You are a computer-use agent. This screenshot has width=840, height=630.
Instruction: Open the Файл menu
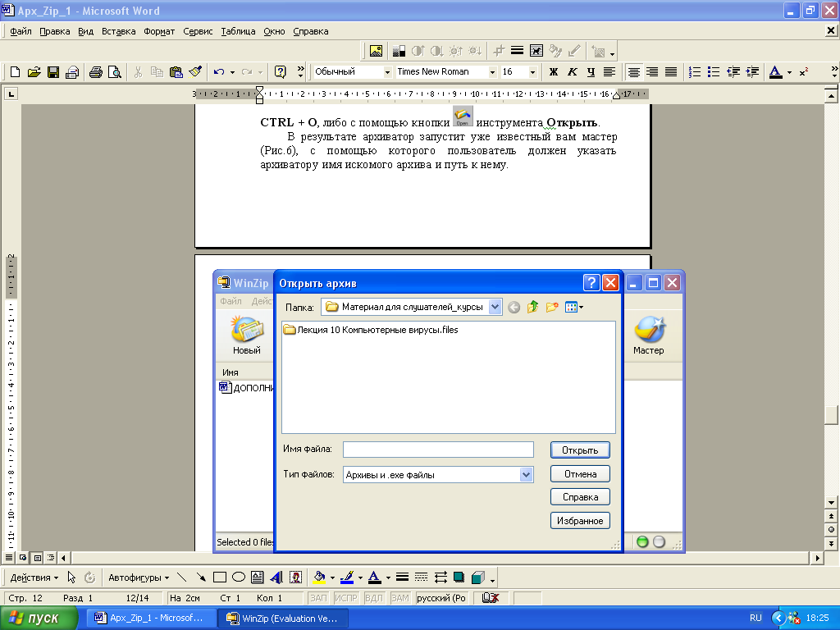point(21,31)
